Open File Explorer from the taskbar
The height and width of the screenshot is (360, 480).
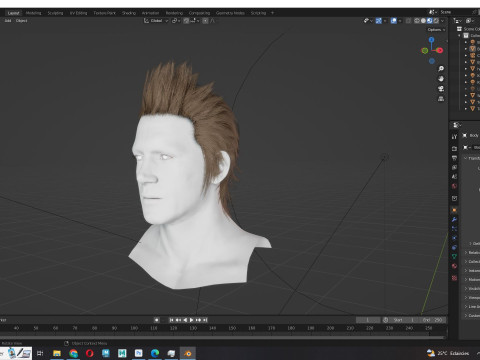[57, 353]
